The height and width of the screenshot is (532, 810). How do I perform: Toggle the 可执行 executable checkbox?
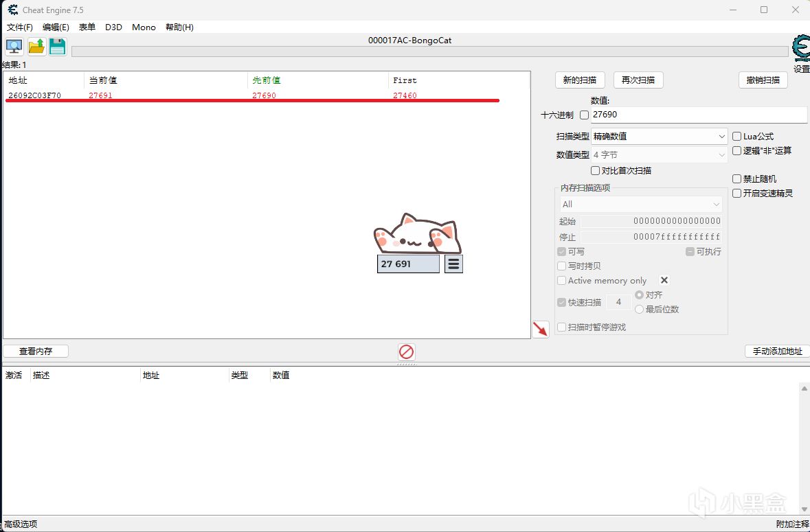tap(690, 252)
